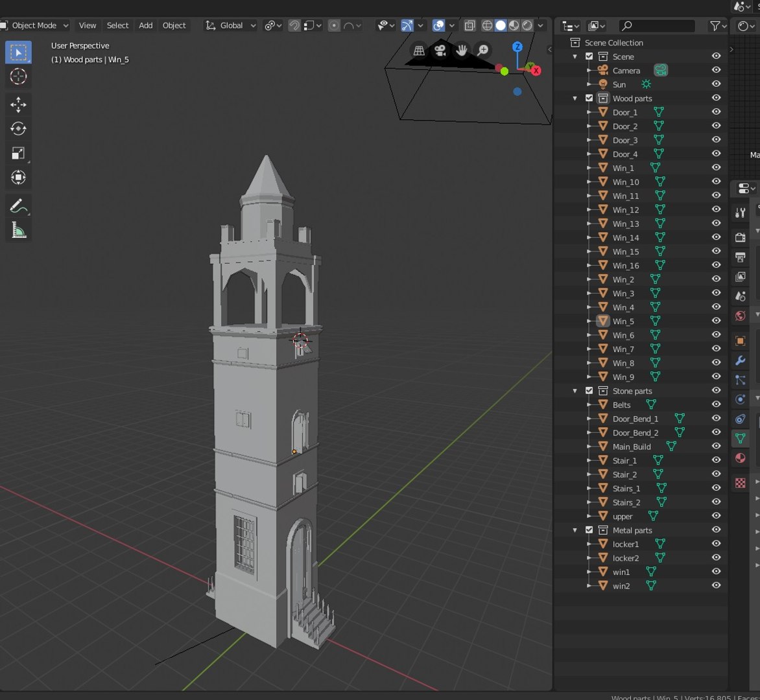Image resolution: width=760 pixels, height=700 pixels.
Task: Toggle camera view in viewport gizmo
Action: tap(440, 50)
